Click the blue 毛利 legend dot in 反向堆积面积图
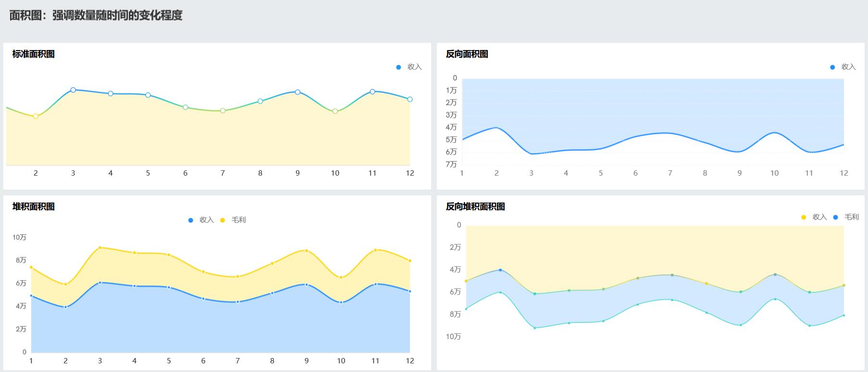The width and height of the screenshot is (868, 372). pos(836,218)
